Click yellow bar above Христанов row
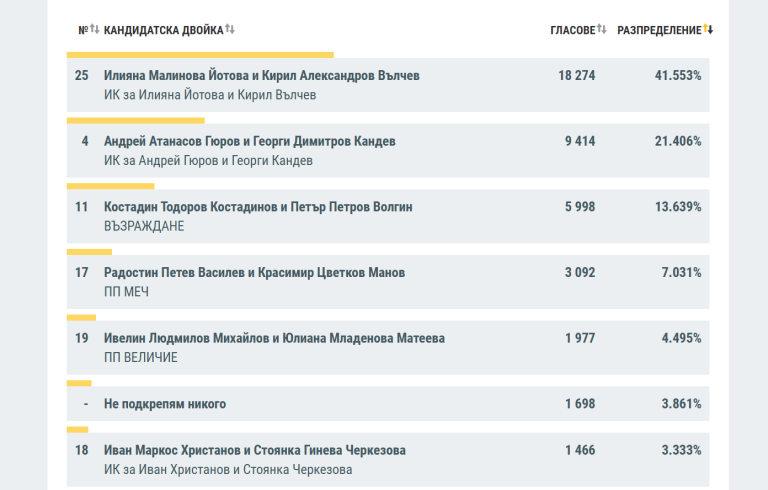 (x=77, y=430)
